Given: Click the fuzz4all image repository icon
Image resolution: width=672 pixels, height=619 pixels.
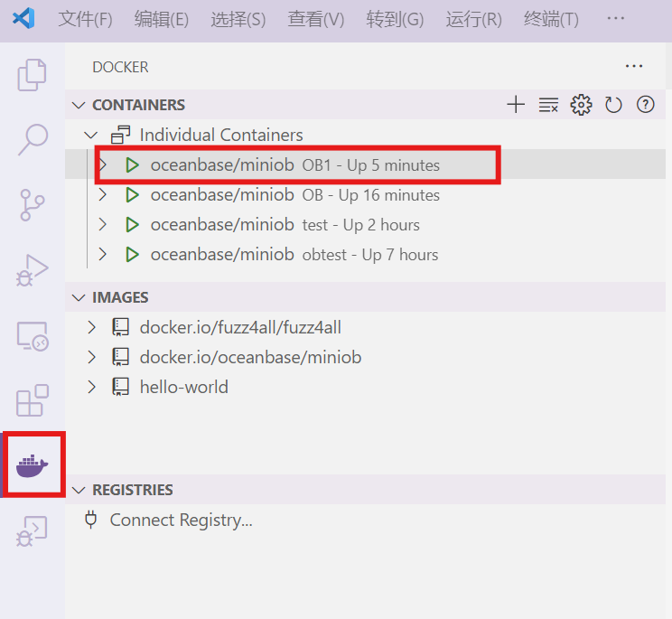Looking at the screenshot, I should click(x=120, y=327).
